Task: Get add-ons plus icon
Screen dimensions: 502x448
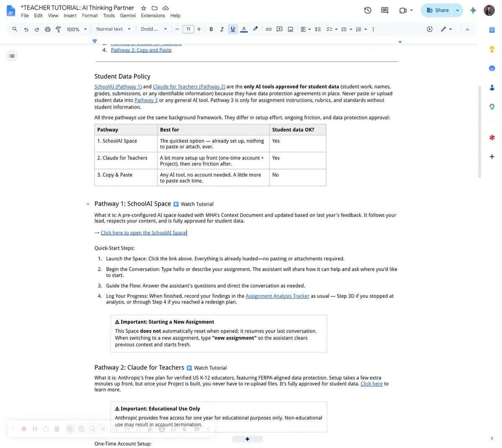Action: (492, 157)
